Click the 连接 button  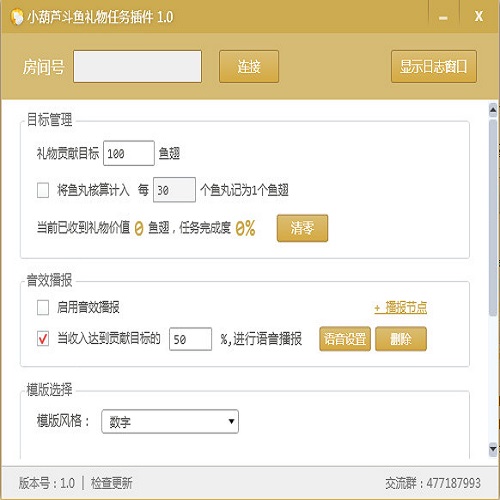[x=249, y=66]
